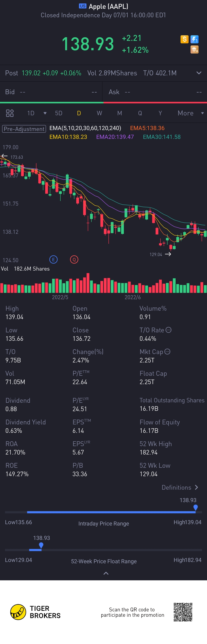Open the chart layout grid icon
Image resolution: width=207 pixels, height=644 pixels.
10,113
